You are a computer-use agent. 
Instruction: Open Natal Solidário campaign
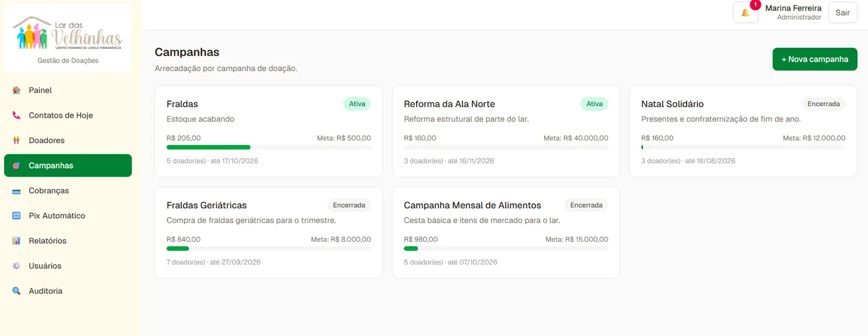click(672, 104)
